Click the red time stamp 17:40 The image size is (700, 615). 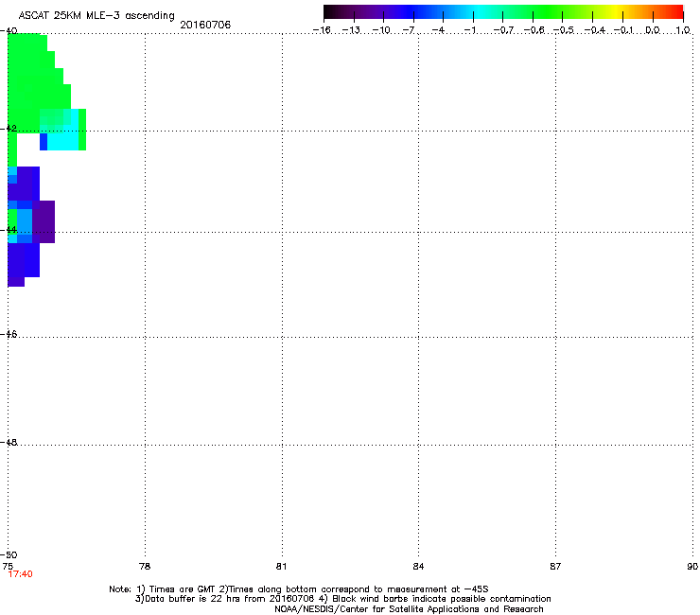(20, 574)
